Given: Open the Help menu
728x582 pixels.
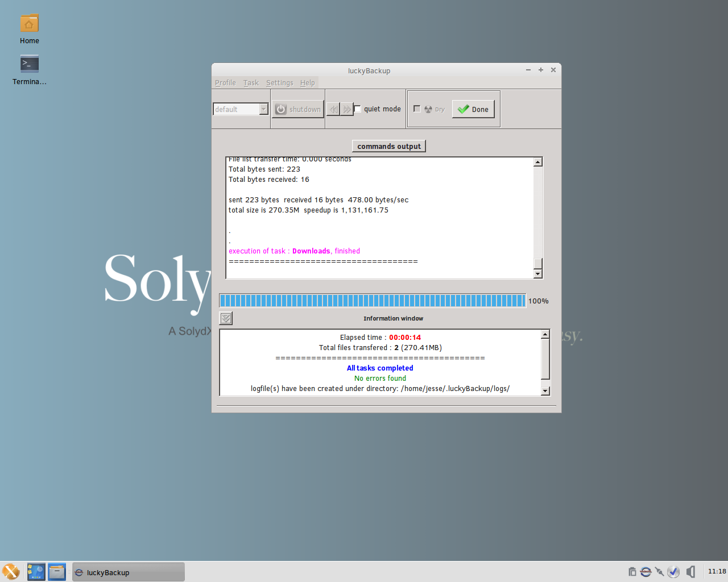Looking at the screenshot, I should point(308,83).
